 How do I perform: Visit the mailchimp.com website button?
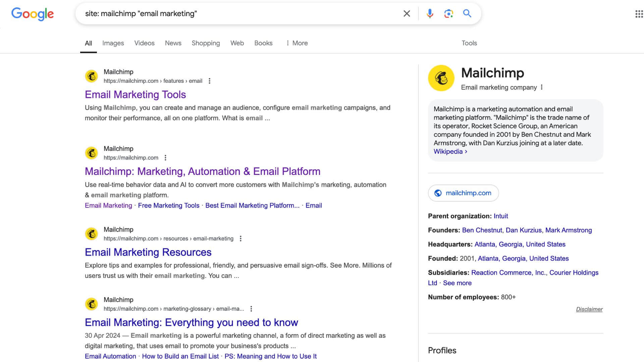[463, 193]
